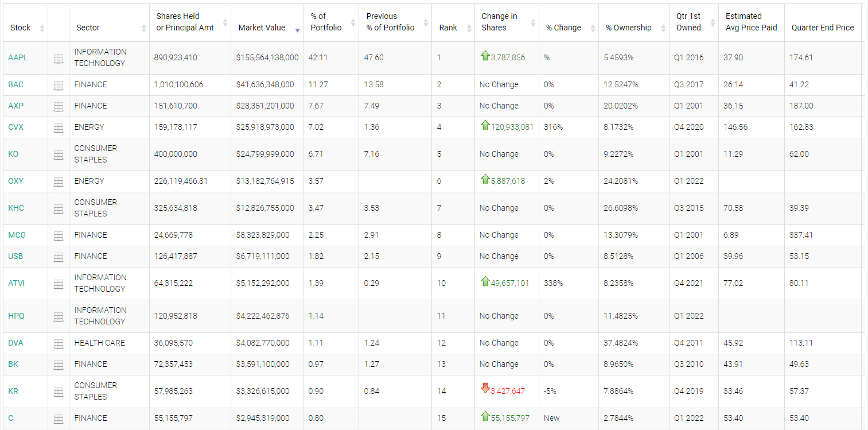Open the AAPL stock link
868x430 pixels.
click(18, 57)
